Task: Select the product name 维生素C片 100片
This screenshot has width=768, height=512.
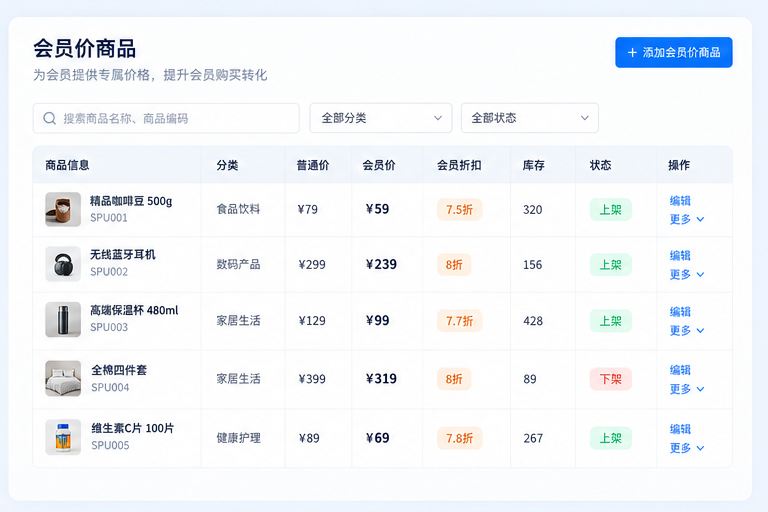Action: [x=133, y=428]
